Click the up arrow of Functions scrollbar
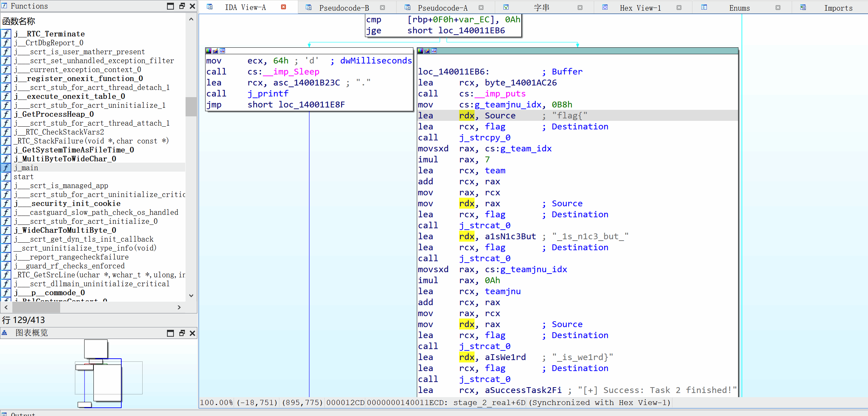The width and height of the screenshot is (868, 416). [x=191, y=19]
